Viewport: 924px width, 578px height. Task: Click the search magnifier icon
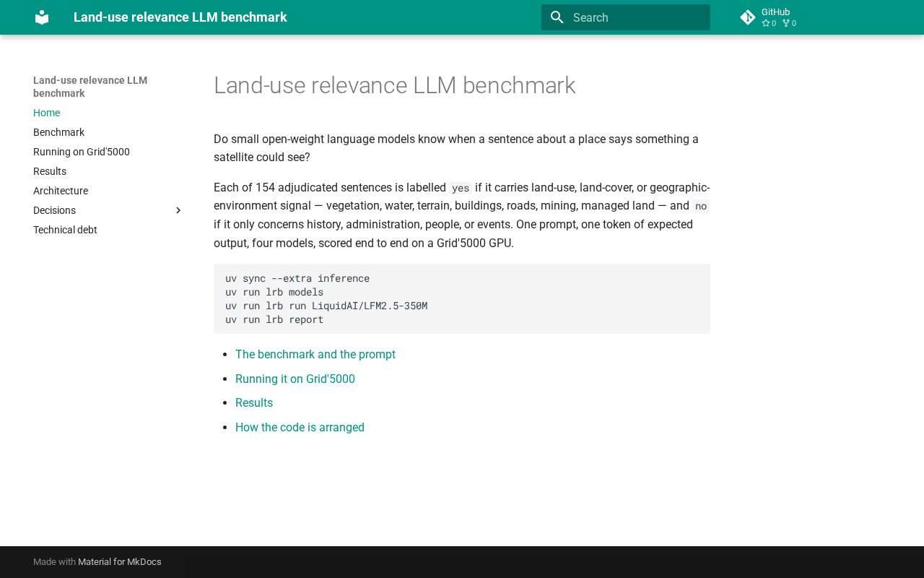point(557,17)
